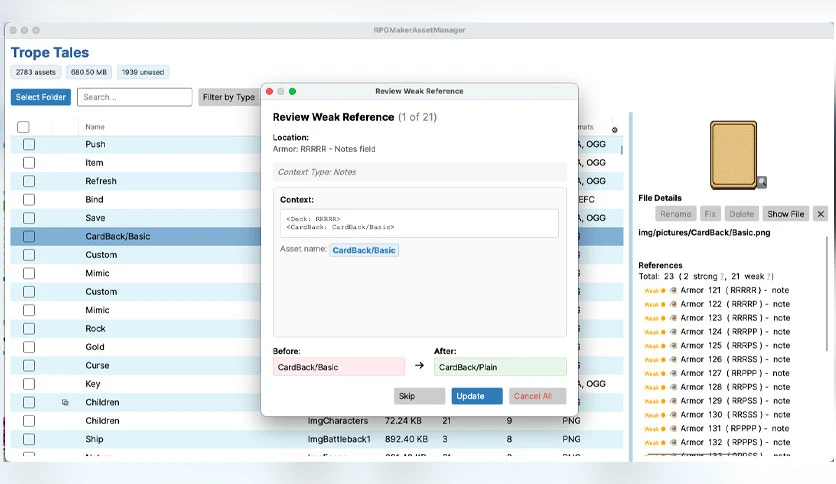Click the shield icon next to Armor 126

point(673,360)
